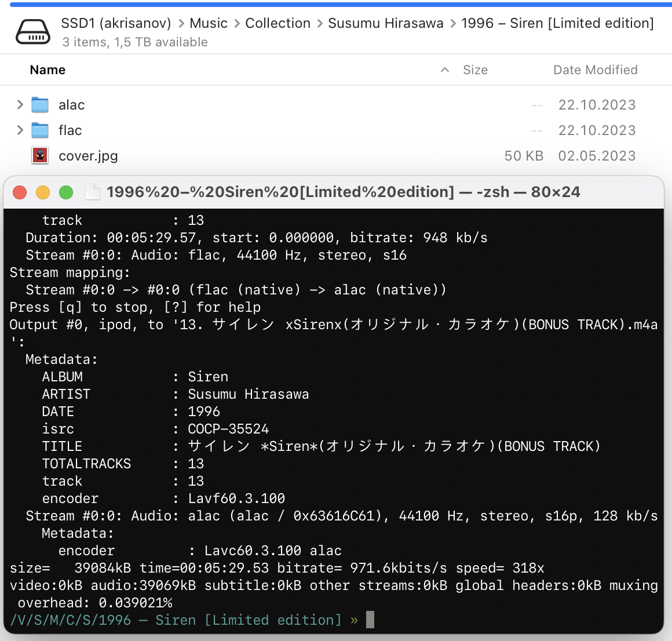Click the DATE : 1996 line

131,411
